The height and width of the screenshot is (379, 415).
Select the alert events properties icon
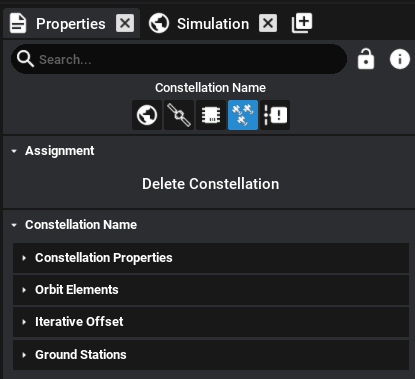click(x=275, y=115)
